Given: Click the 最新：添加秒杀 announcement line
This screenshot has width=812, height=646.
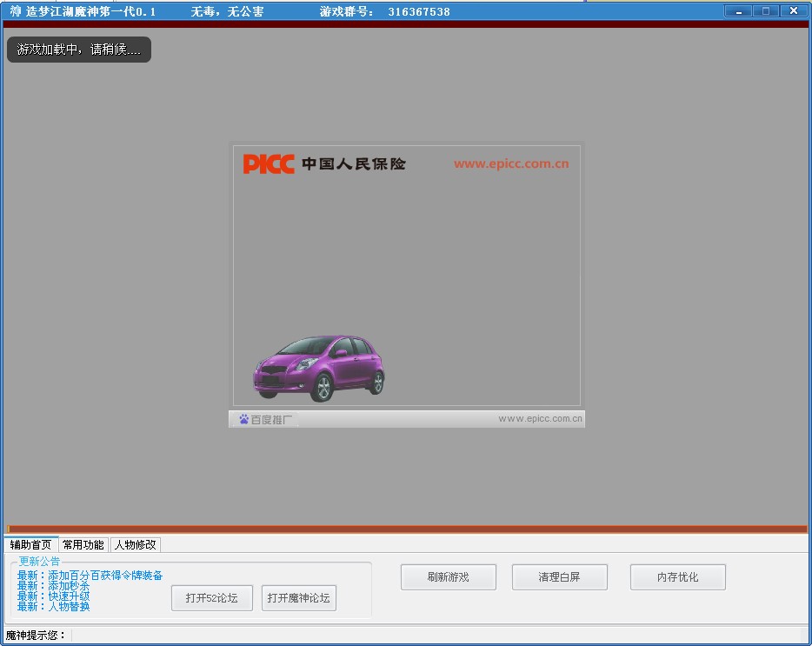Looking at the screenshot, I should click(53, 585).
